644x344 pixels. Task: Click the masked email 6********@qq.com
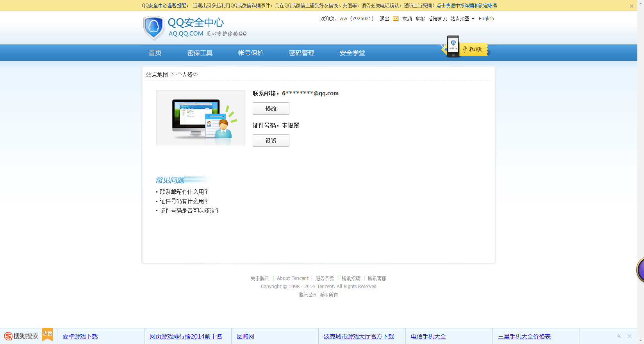point(310,93)
